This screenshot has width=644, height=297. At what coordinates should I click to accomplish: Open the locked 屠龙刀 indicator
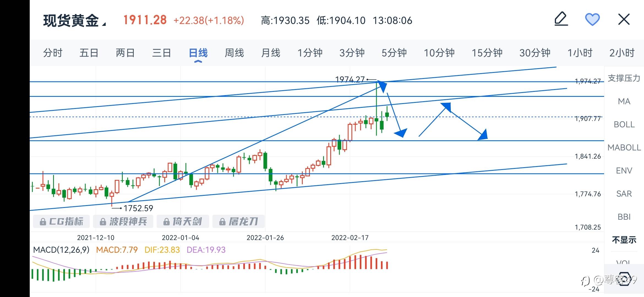239,221
